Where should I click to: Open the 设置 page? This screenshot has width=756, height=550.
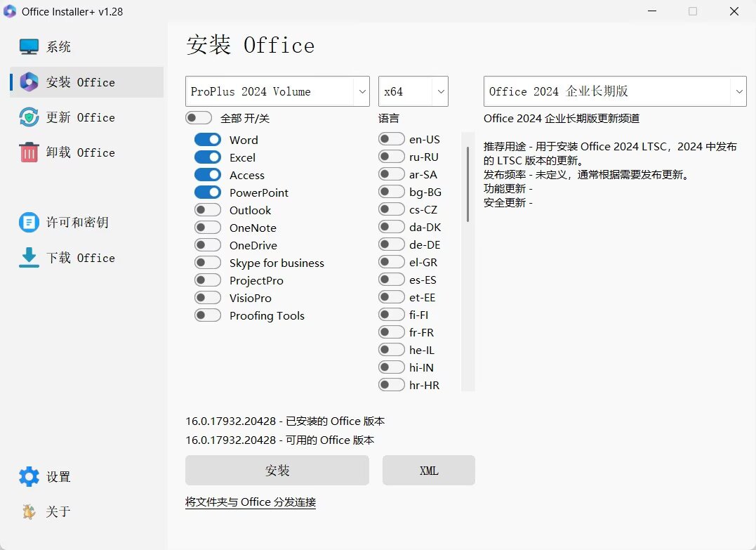tap(87, 477)
